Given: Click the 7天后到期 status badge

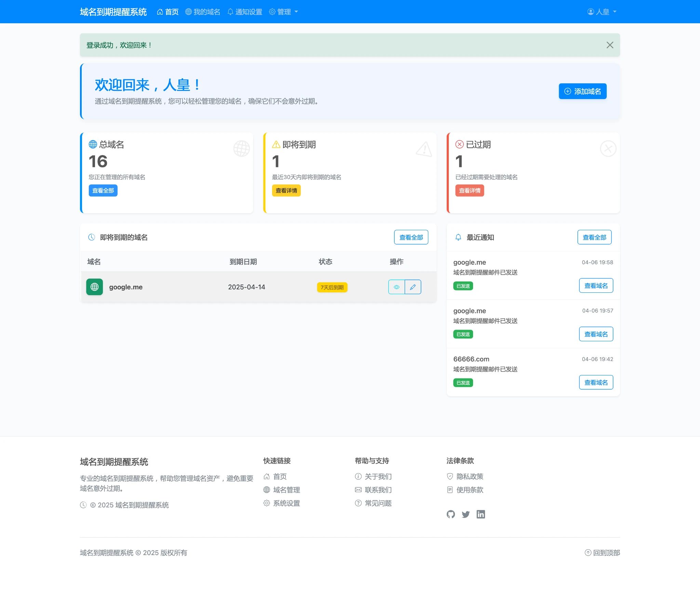Looking at the screenshot, I should point(332,287).
